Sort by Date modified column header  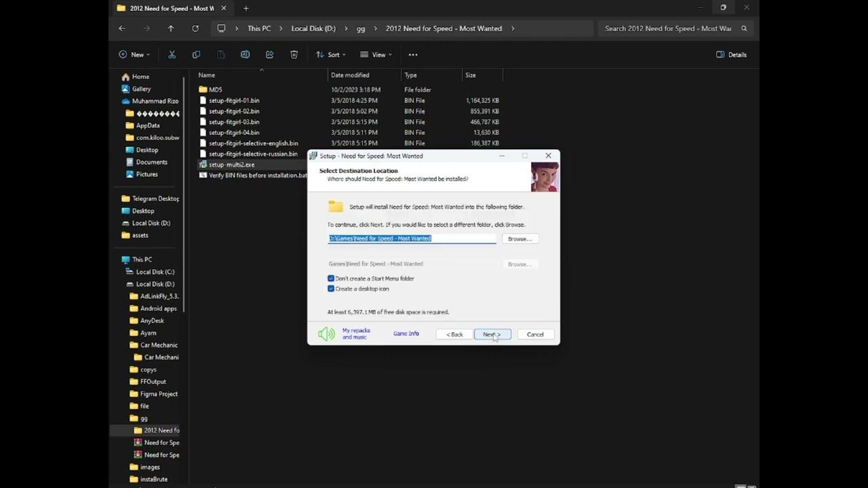tap(350, 75)
